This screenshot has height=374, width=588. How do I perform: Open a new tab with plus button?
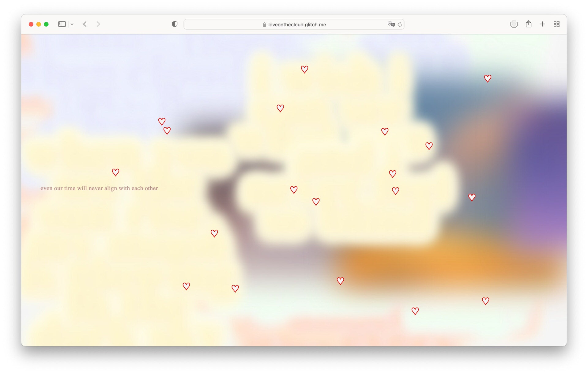(542, 24)
